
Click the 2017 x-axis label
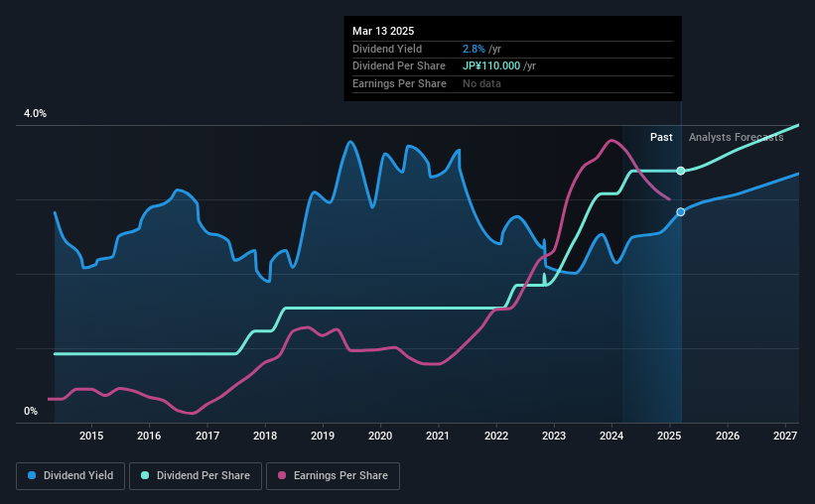click(x=206, y=436)
